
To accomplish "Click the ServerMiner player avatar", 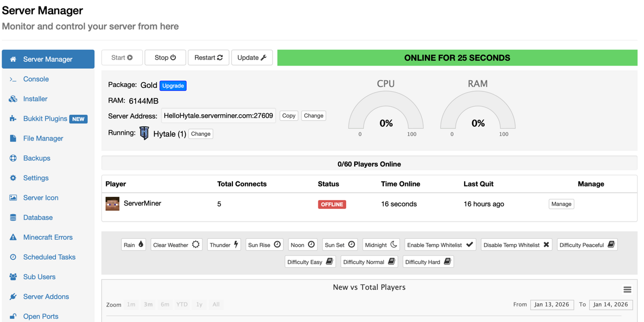I will tap(112, 204).
